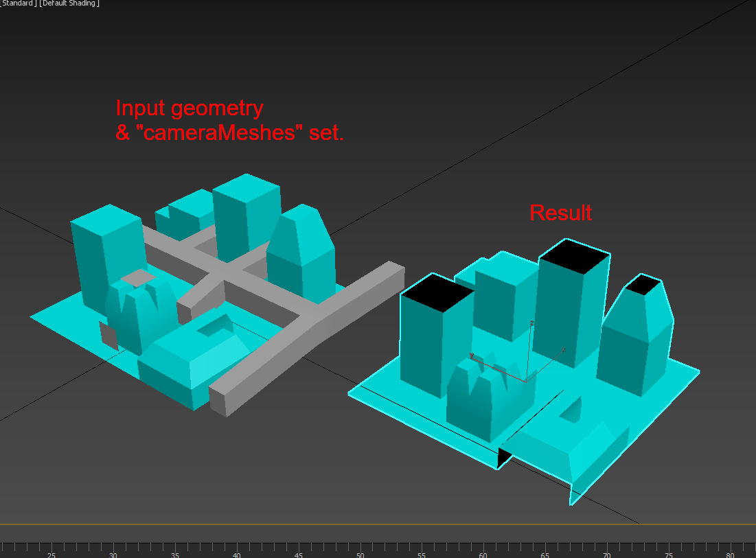
Task: Click frame 70 tick on the ruler
Action: tap(606, 549)
